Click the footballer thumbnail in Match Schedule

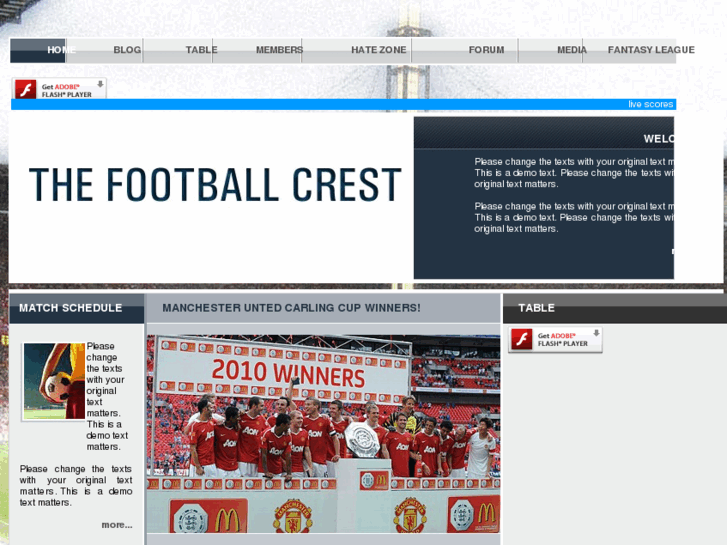pos(54,381)
